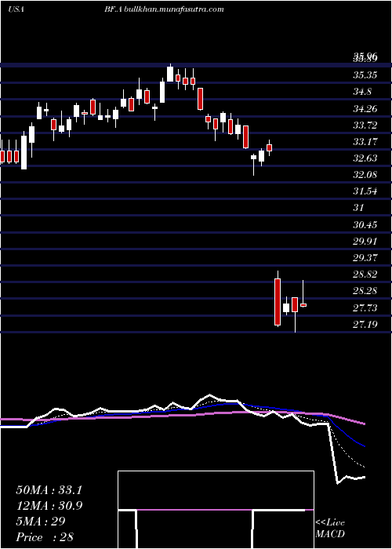Click the 33.17 price level label
Viewport: 392px width, 549px height.
(x=365, y=142)
